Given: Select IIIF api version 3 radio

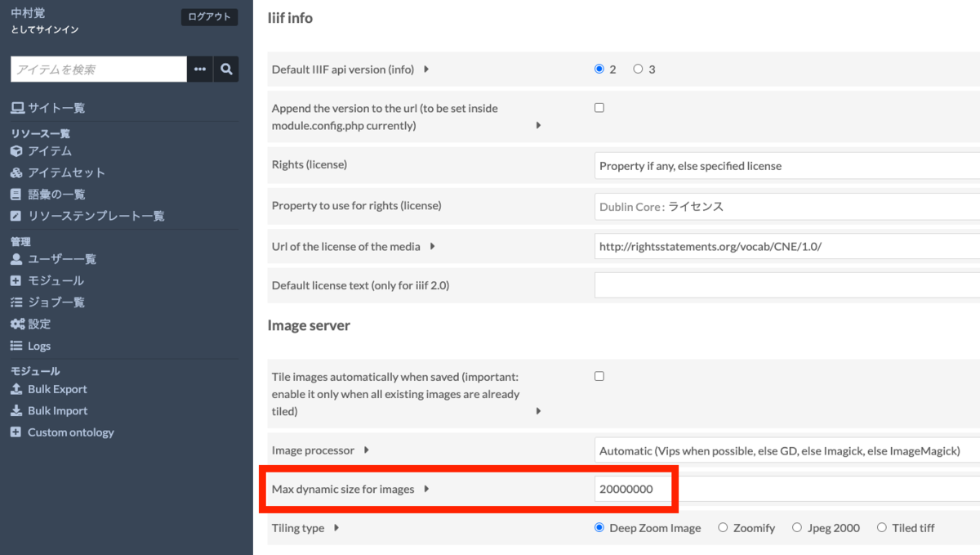Looking at the screenshot, I should pyautogui.click(x=639, y=69).
